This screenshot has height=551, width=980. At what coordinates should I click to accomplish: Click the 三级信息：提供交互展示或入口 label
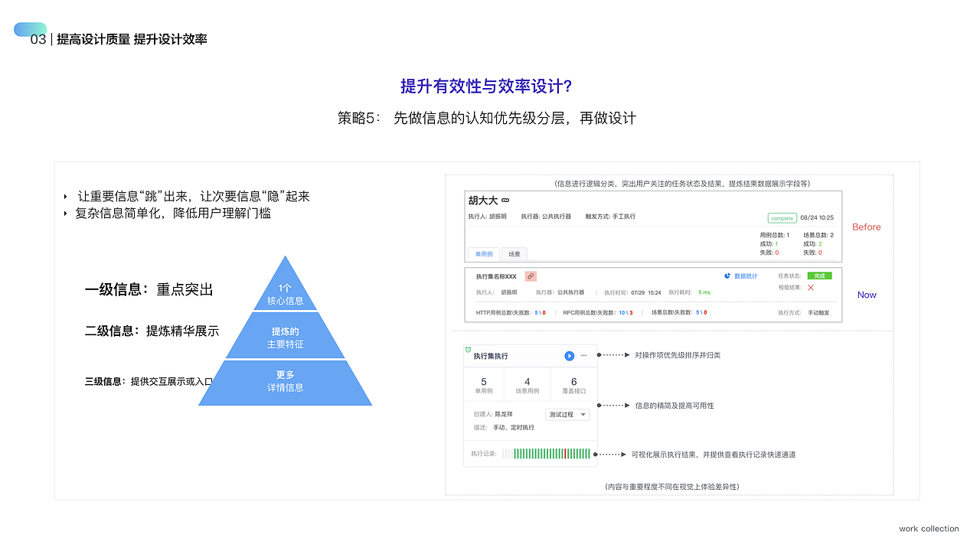pos(148,381)
